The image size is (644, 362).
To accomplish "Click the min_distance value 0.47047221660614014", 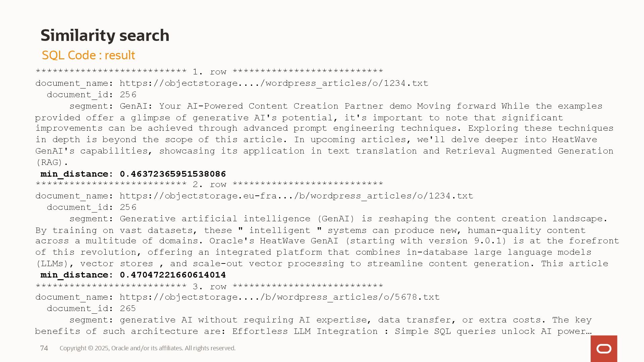I will pos(173,275).
